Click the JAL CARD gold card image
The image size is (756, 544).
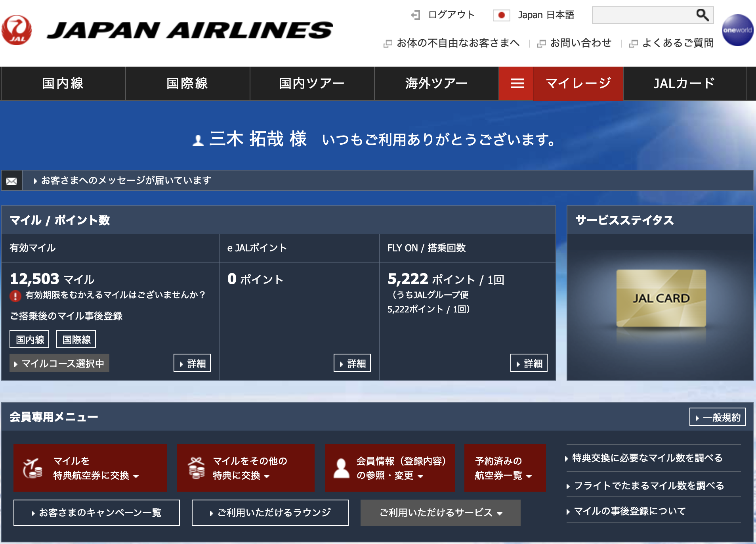point(661,298)
